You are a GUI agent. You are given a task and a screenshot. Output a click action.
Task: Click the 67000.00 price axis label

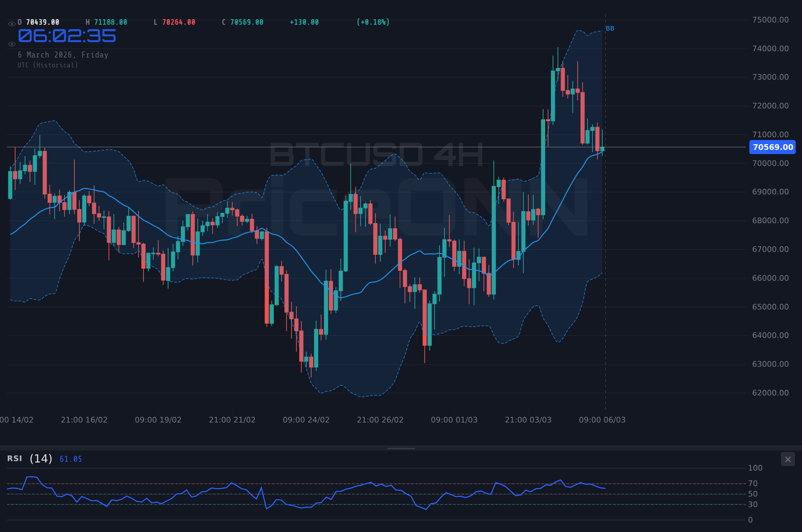pos(770,249)
